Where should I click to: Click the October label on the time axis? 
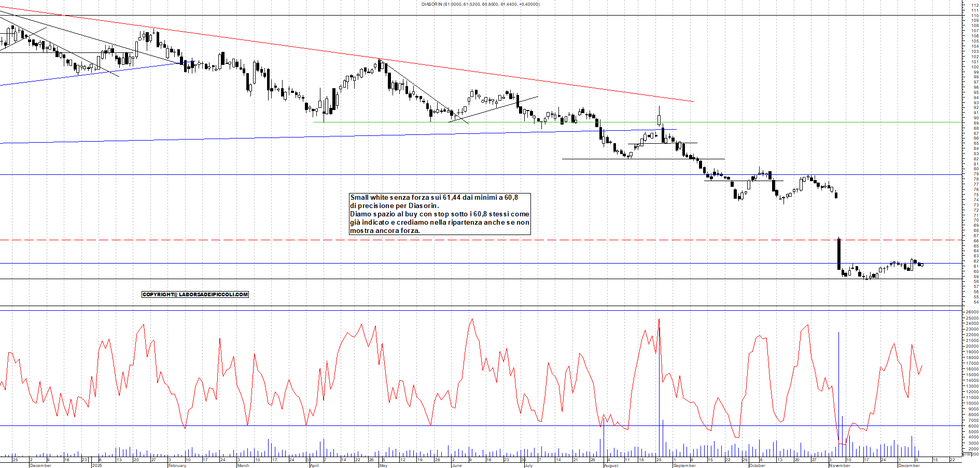[x=757, y=465]
